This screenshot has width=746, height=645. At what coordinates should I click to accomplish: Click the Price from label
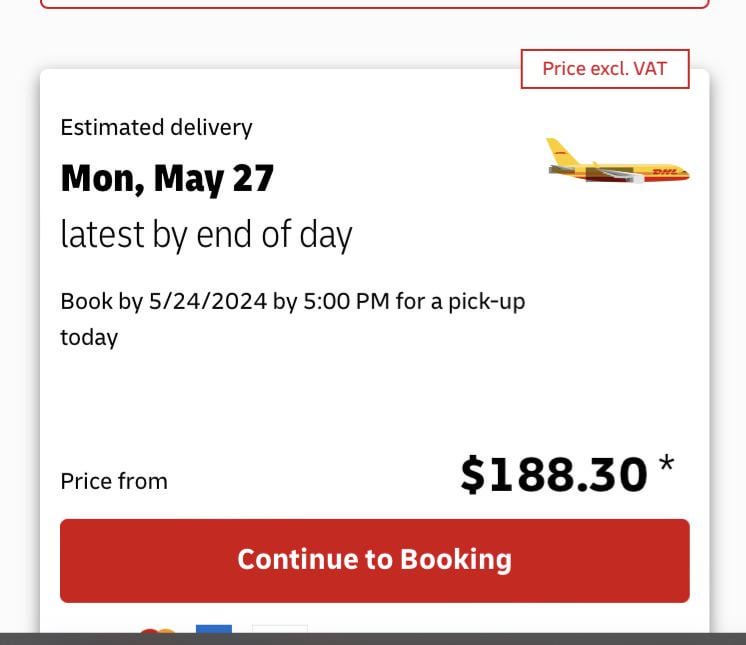(x=114, y=481)
